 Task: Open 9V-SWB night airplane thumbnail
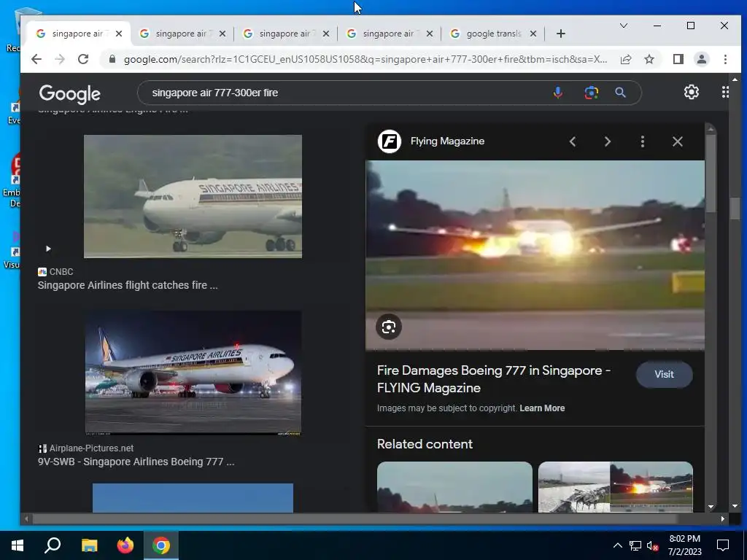point(193,373)
